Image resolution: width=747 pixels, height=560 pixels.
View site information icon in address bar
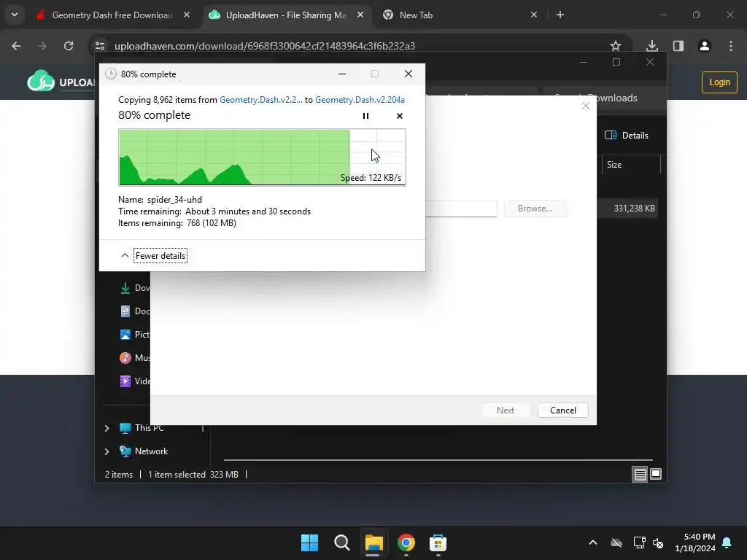(100, 46)
